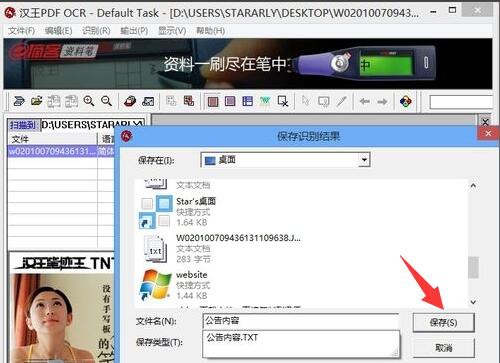
Task: Click the delete region icon with X
Action: (x=283, y=101)
